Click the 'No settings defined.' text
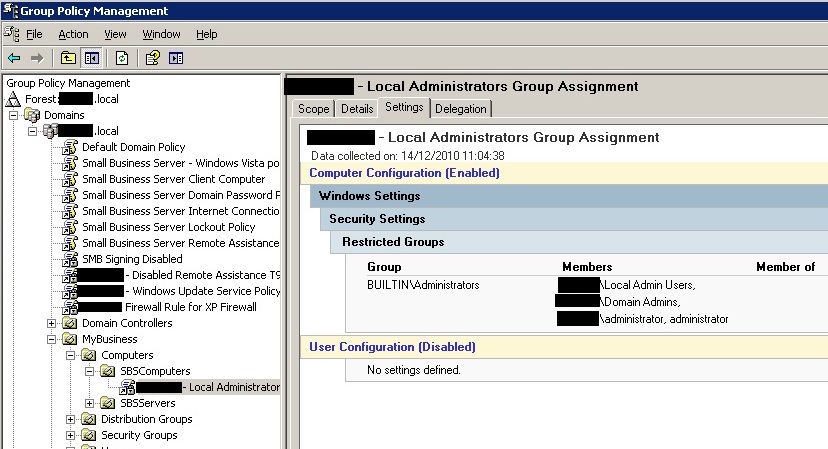828x449 pixels. (x=413, y=370)
